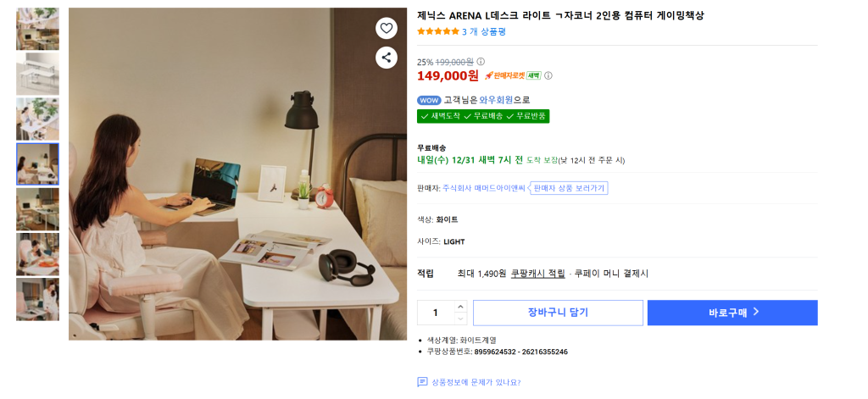868x399 pixels.
Task: Click the product info report speech-bubble icon
Action: (x=422, y=382)
